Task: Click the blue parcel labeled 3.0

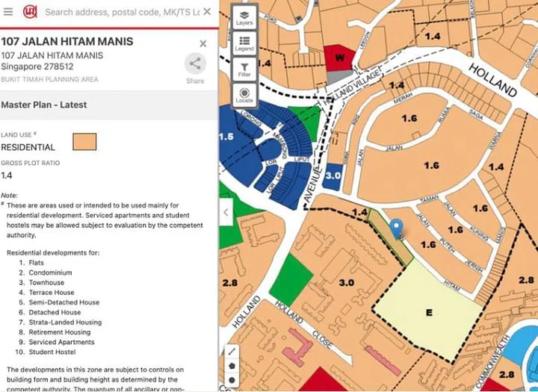Action: tap(334, 175)
